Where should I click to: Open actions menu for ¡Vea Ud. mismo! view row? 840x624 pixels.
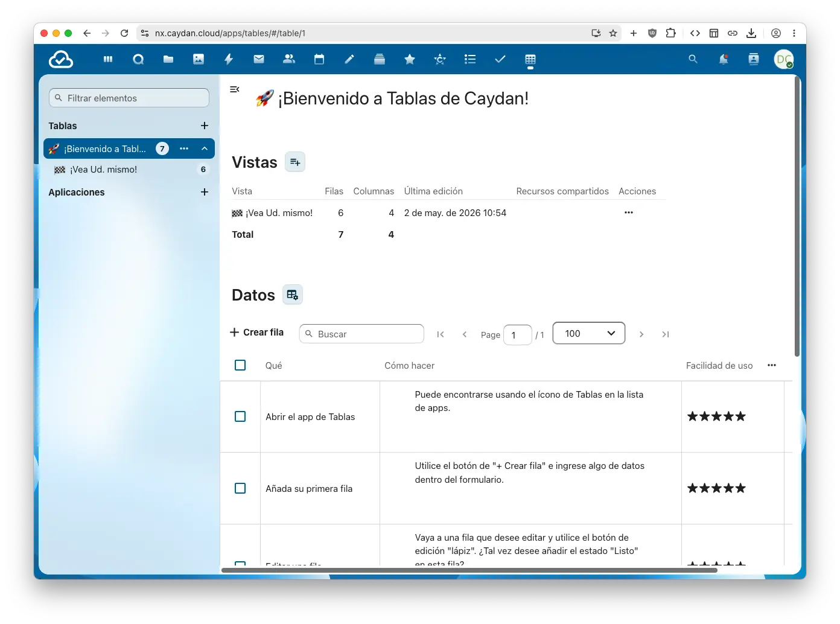click(x=629, y=212)
